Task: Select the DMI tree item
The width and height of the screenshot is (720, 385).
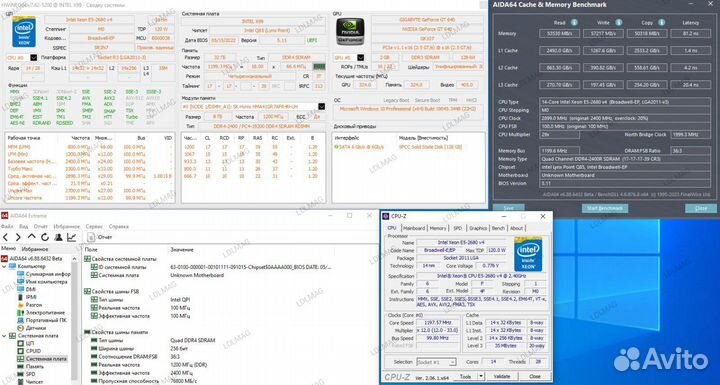Action: (x=27, y=289)
